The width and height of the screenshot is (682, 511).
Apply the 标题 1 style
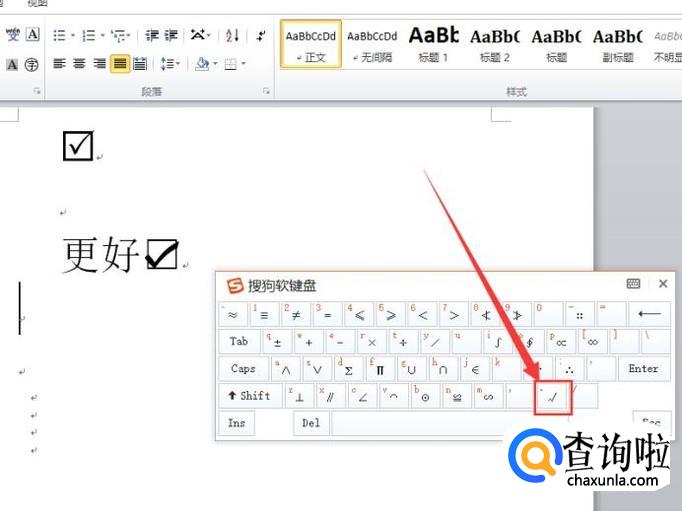point(433,44)
